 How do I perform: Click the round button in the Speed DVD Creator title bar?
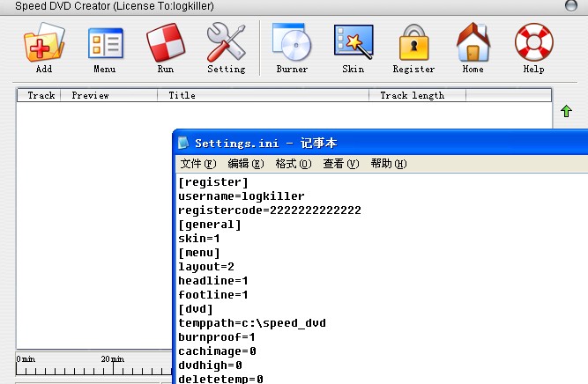[x=570, y=5]
